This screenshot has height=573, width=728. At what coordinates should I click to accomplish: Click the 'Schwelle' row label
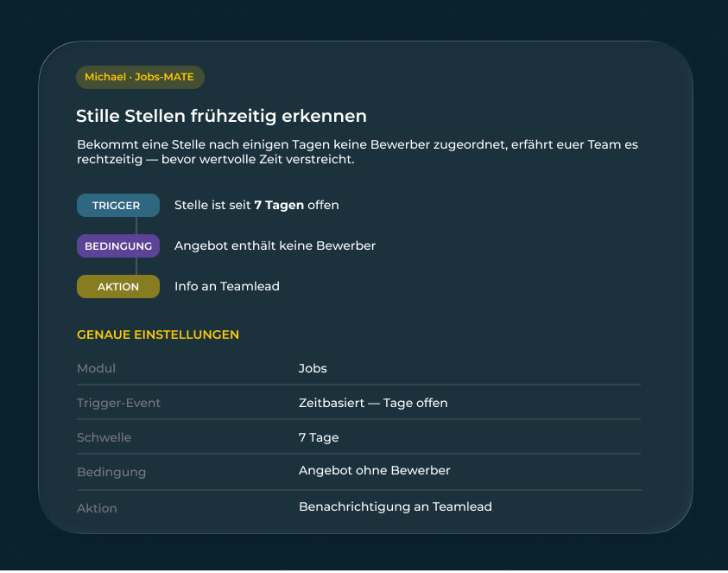tap(104, 437)
